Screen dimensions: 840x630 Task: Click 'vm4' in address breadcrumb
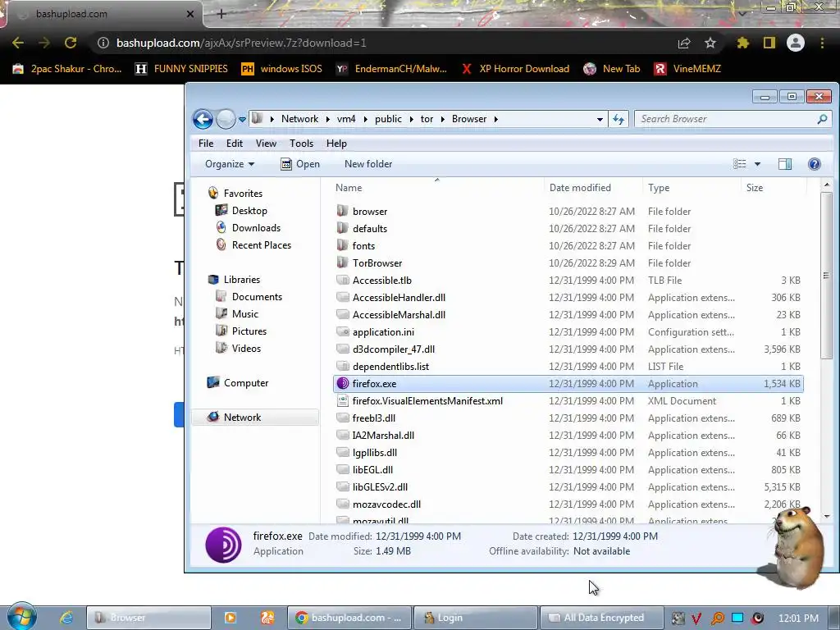coord(346,119)
